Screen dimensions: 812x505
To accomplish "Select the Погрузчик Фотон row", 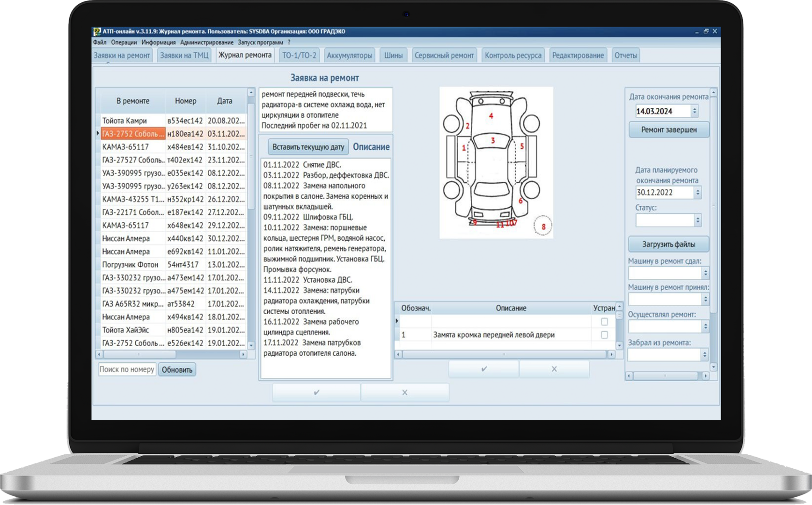I will [x=174, y=264].
